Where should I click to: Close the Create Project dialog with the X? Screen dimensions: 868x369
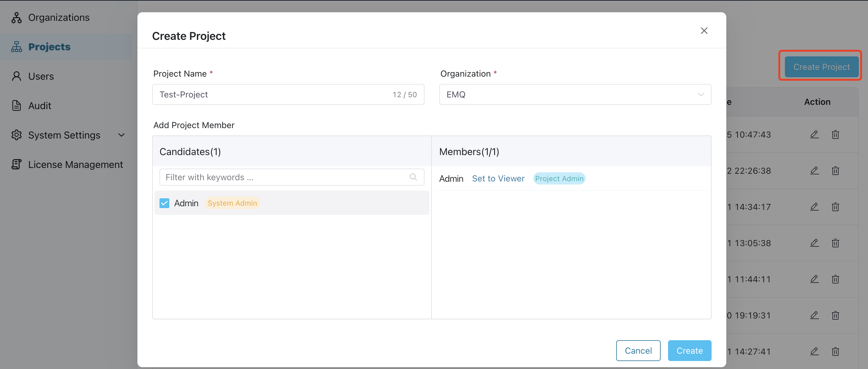click(704, 31)
